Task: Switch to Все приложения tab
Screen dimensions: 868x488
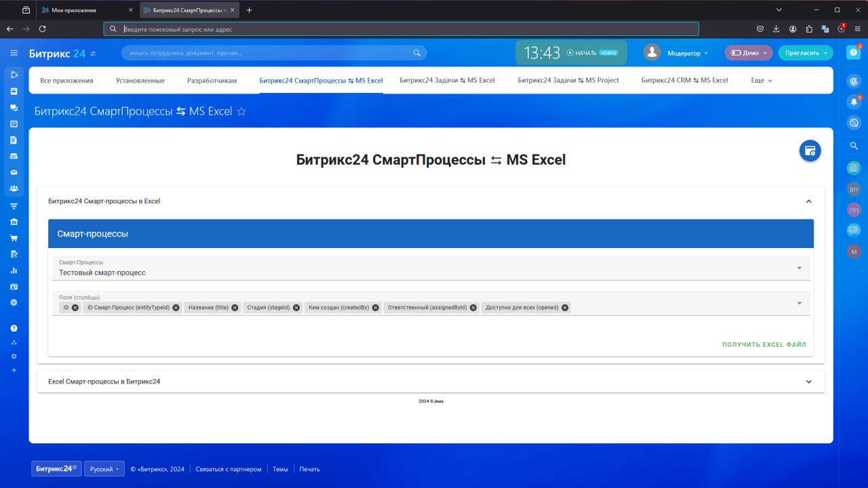Action: coord(66,81)
